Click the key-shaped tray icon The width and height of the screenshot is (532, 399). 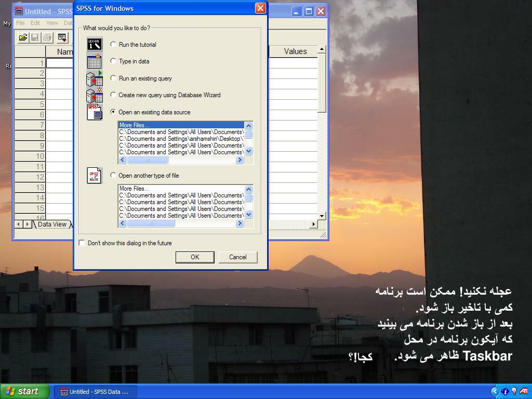click(514, 391)
